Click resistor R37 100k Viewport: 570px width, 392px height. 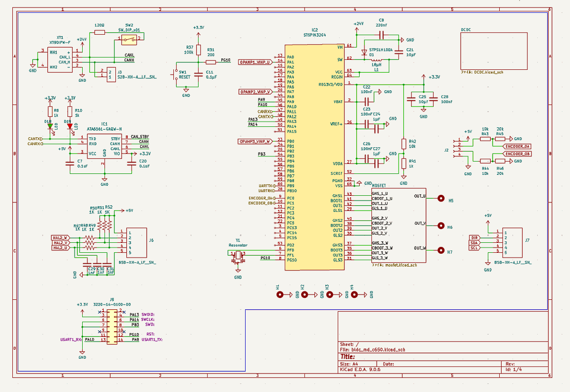199,50
